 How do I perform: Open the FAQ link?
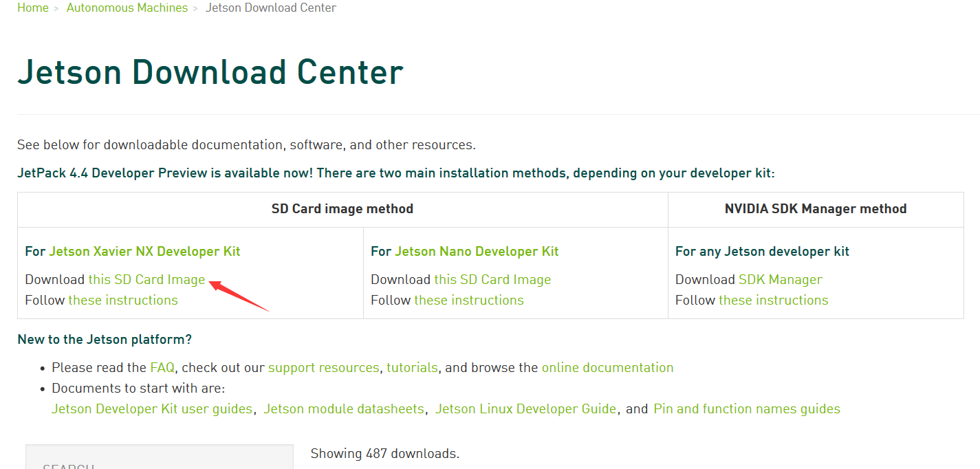pos(162,367)
